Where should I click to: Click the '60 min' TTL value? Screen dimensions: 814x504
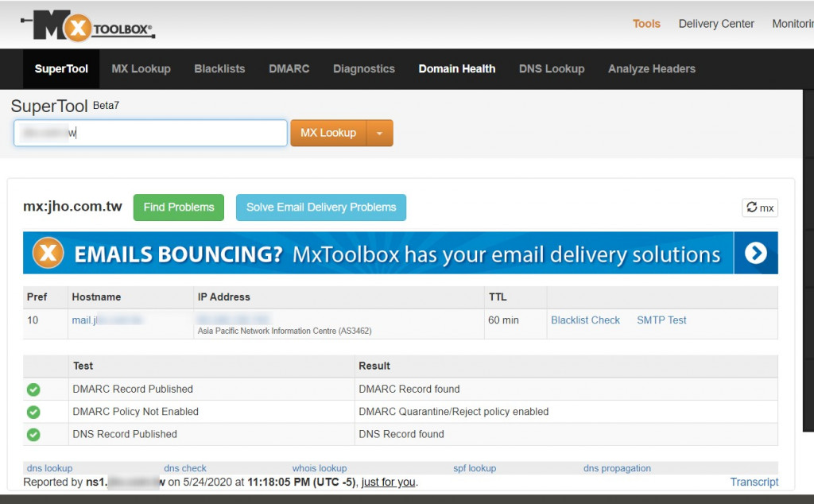tap(503, 320)
